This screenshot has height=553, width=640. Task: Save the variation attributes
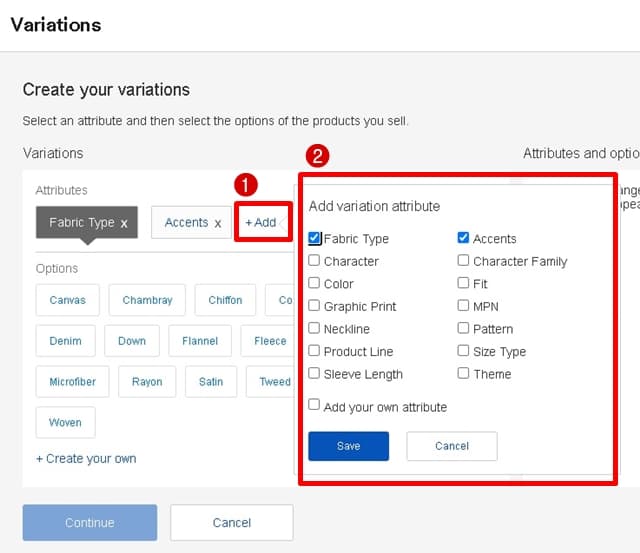348,446
